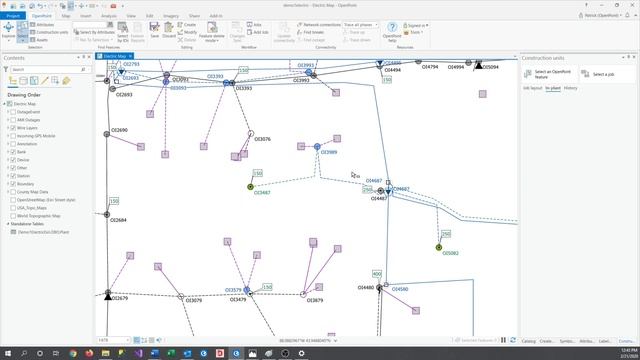Image resolution: width=640 pixels, height=360 pixels.
Task: Collapse the Electric Map tree node
Action: pos(4,104)
